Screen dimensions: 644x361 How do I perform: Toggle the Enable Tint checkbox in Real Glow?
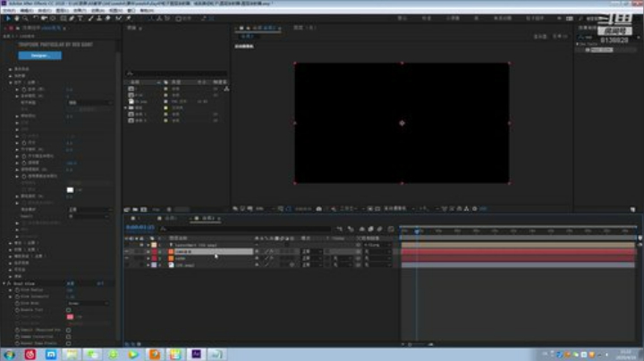pyautogui.click(x=69, y=310)
